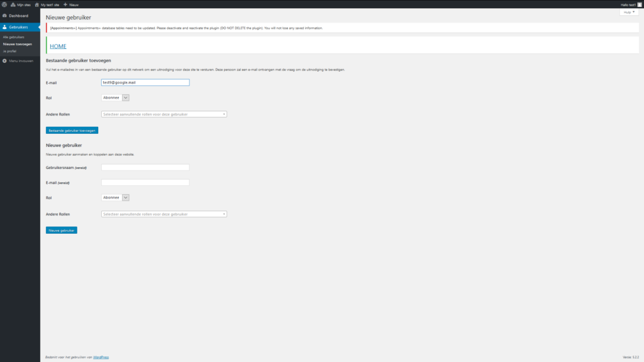Follow the HOME link
This screenshot has height=362, width=644.
[58, 47]
